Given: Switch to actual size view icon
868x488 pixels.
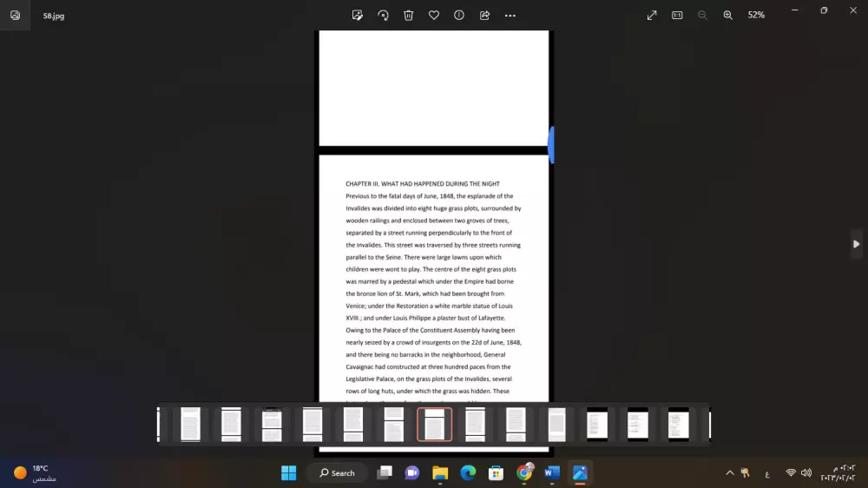Looking at the screenshot, I should pos(677,16).
